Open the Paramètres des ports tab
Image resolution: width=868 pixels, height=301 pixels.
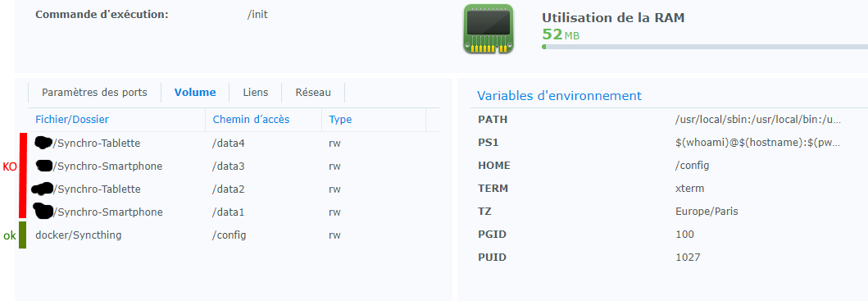(94, 93)
